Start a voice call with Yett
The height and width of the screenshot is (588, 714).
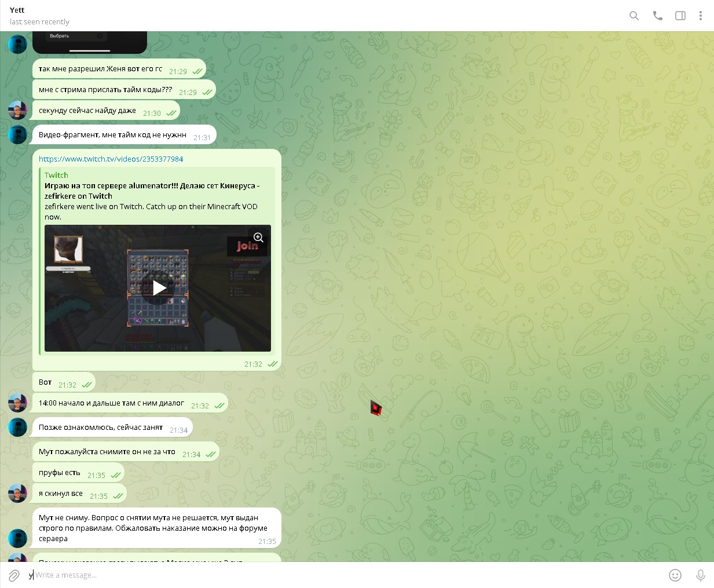[x=657, y=16]
